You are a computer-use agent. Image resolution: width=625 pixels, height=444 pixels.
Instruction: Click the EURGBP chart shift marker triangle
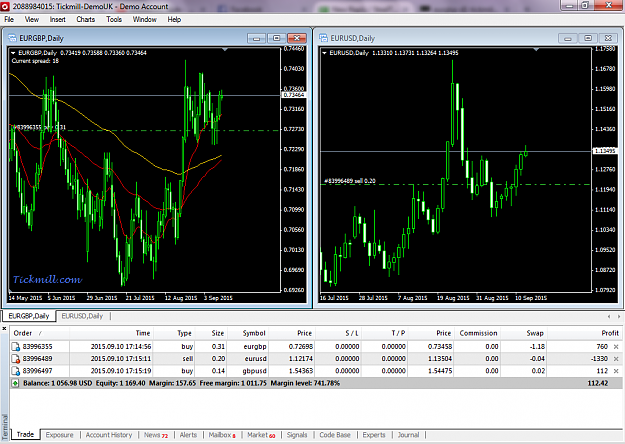(x=225, y=49)
